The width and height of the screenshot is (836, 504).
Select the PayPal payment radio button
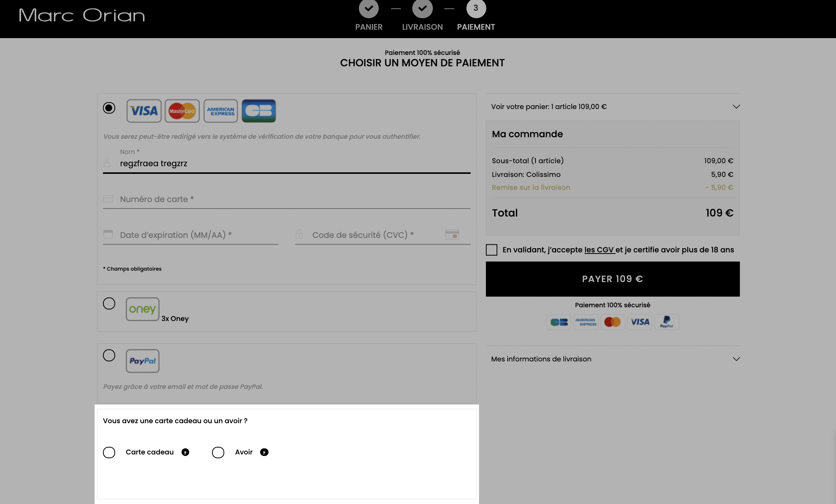[109, 355]
